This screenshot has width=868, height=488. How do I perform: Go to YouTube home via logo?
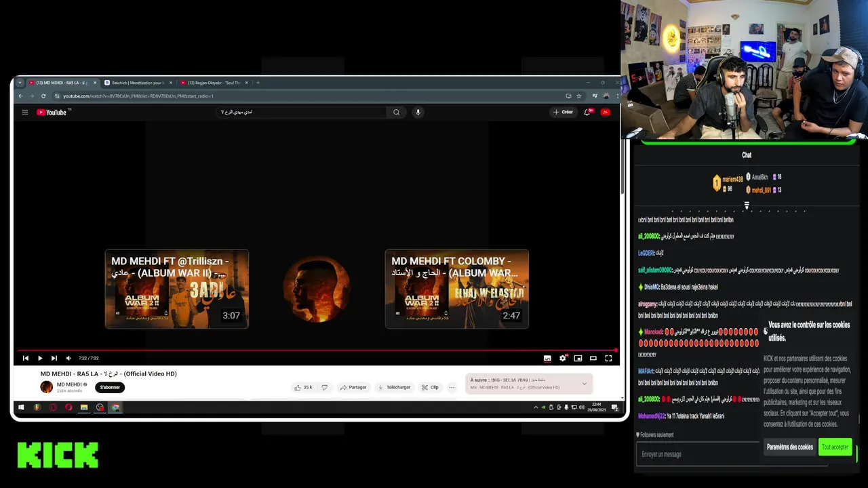click(53, 113)
